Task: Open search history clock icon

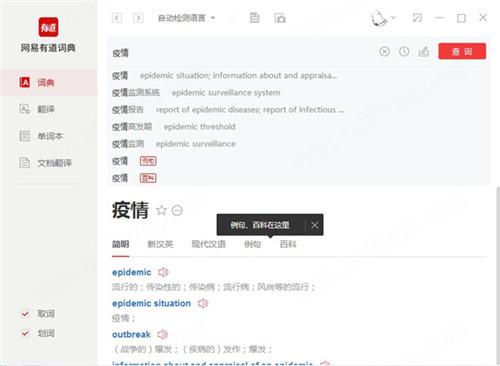Action: pyautogui.click(x=404, y=52)
